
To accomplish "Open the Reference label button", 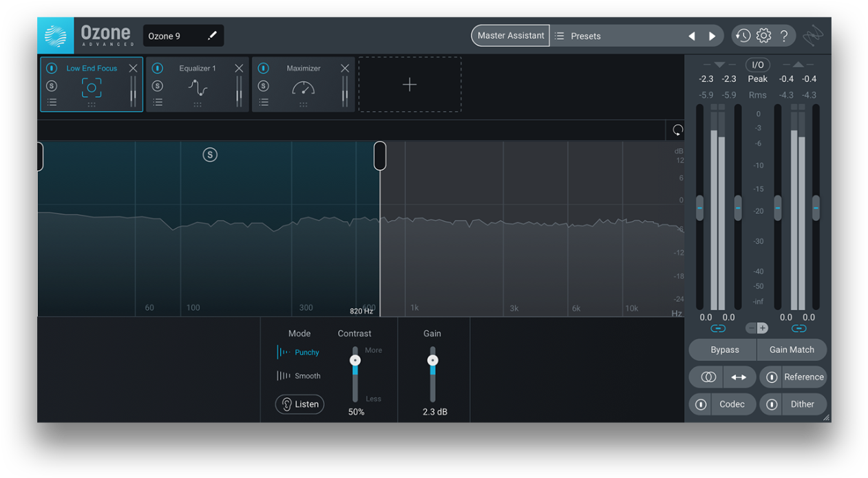I will pos(804,377).
